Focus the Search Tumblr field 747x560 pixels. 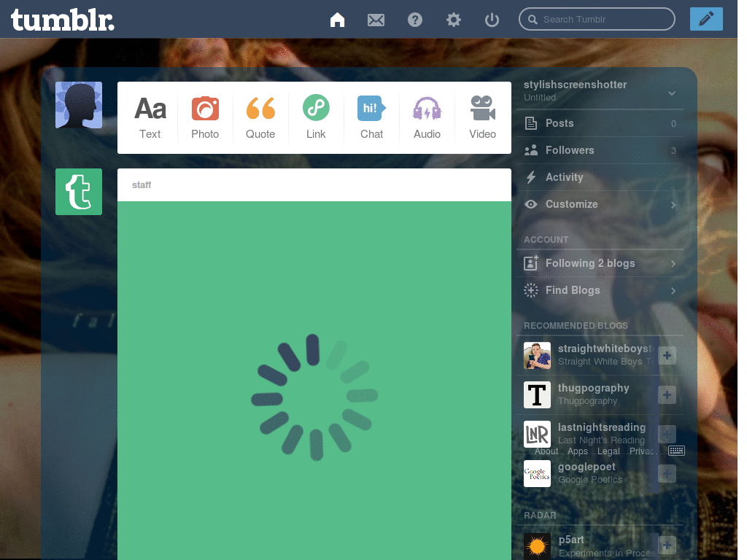click(597, 19)
